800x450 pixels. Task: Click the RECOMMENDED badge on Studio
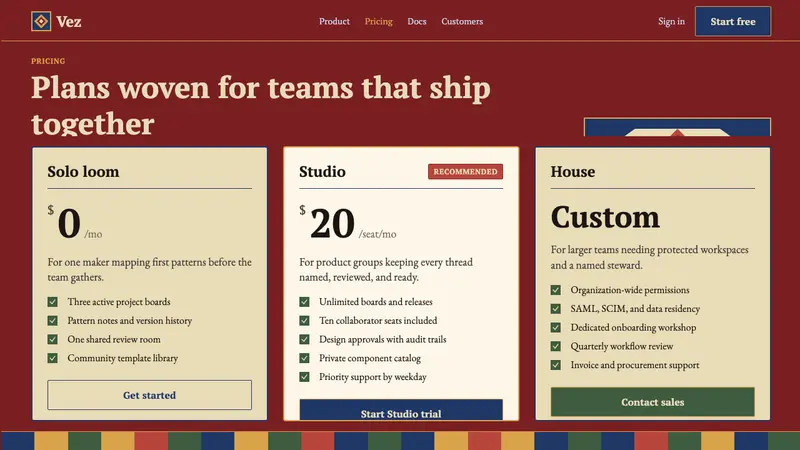465,171
